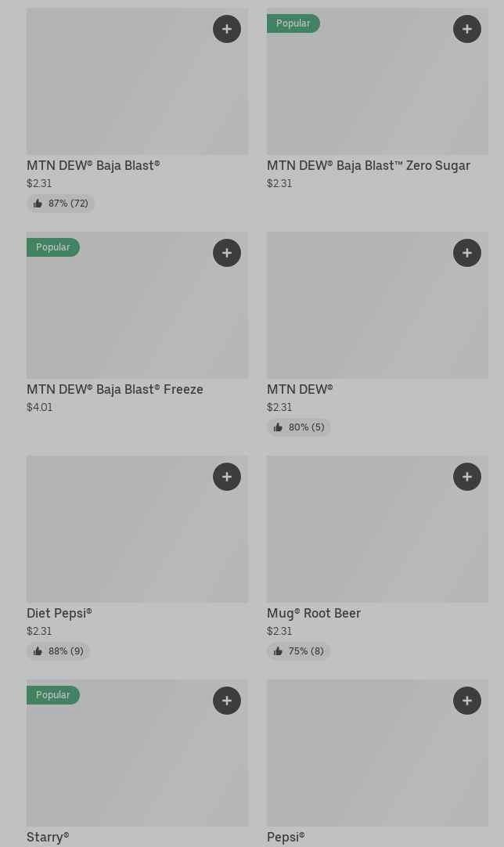Click the 88% (9) rating on Diet Pepsi
The height and width of the screenshot is (847, 504).
click(59, 651)
